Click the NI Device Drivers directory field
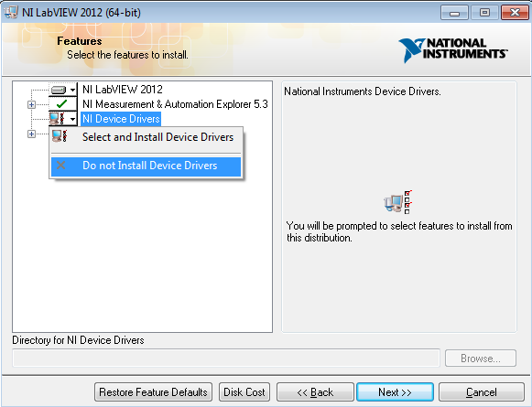Image resolution: width=532 pixels, height=407 pixels. (x=226, y=359)
